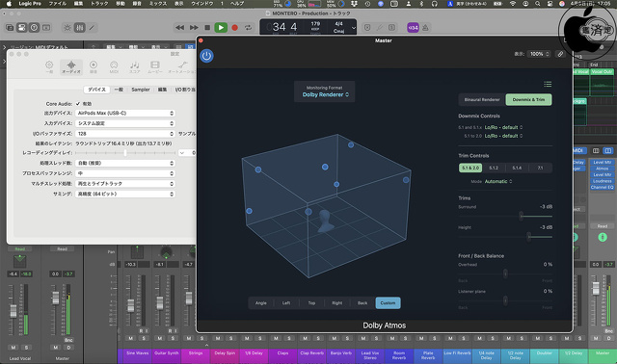
Task: Open the plugin view 100% size dropdown
Action: point(539,54)
